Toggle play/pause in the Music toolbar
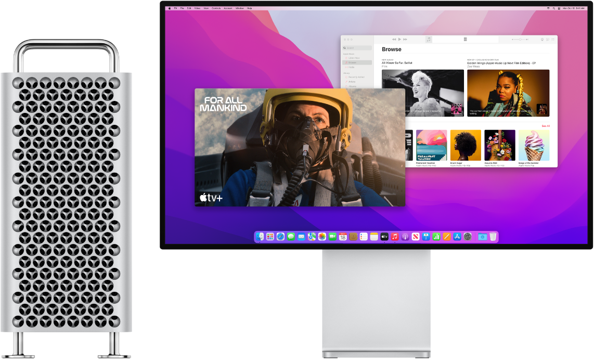The height and width of the screenshot is (364, 594). pos(399,39)
